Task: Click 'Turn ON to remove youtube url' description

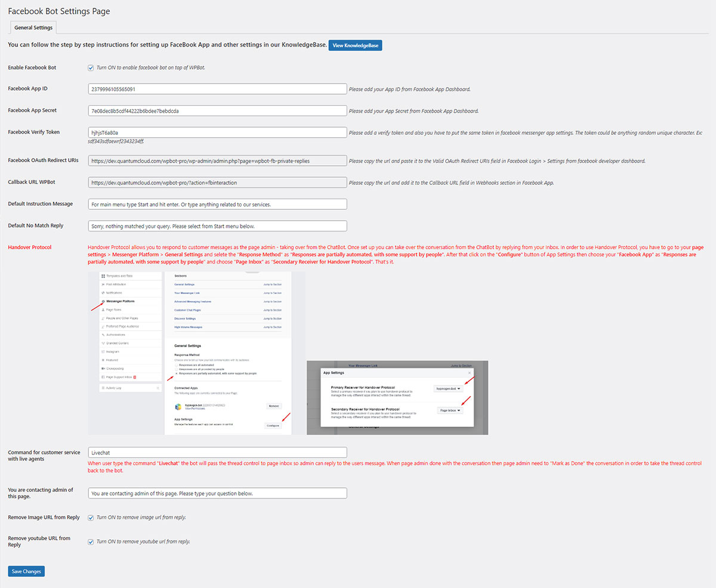Action: 143,541
